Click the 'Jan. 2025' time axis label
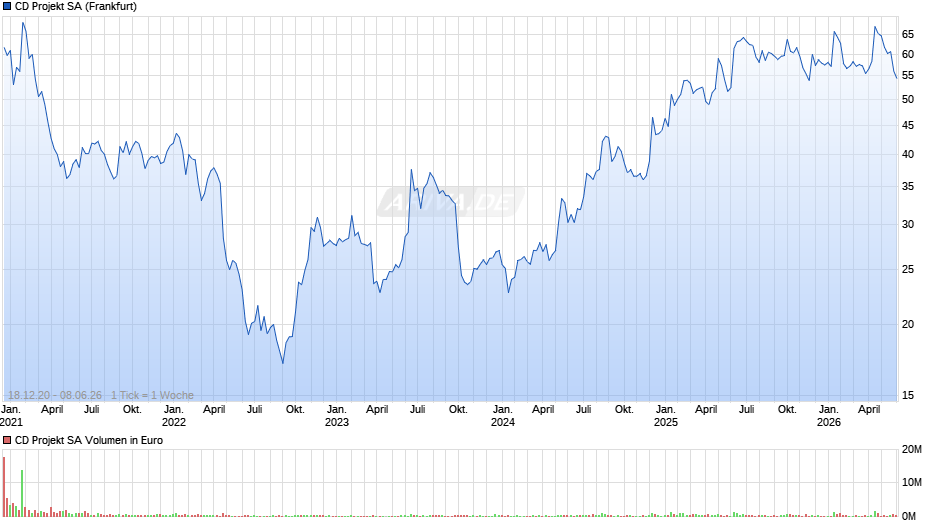The height and width of the screenshot is (526, 940). pyautogui.click(x=666, y=416)
